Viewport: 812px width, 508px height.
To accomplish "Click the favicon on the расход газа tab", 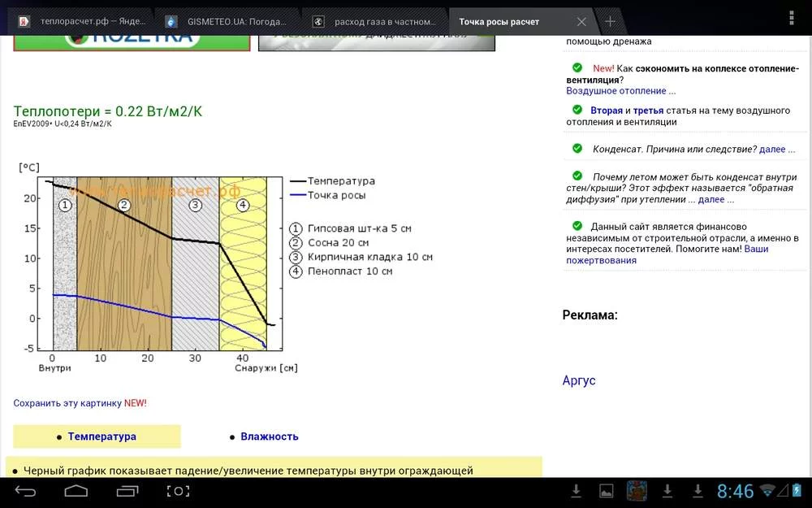I will [x=318, y=22].
